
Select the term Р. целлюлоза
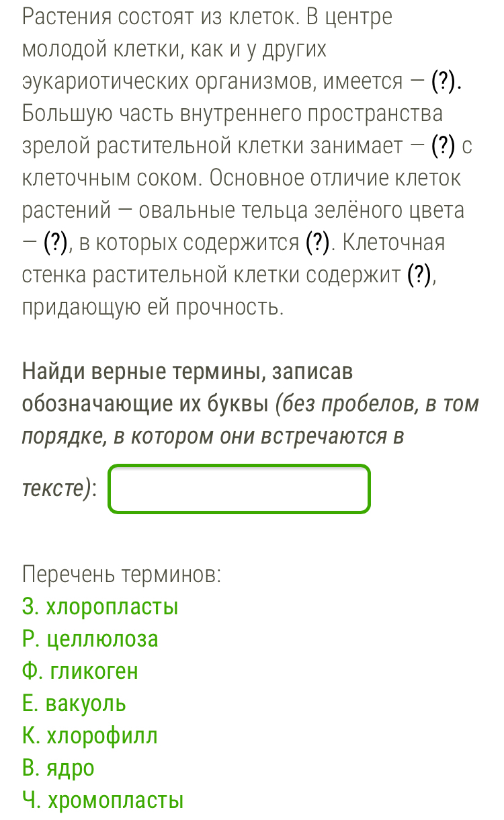90,639
